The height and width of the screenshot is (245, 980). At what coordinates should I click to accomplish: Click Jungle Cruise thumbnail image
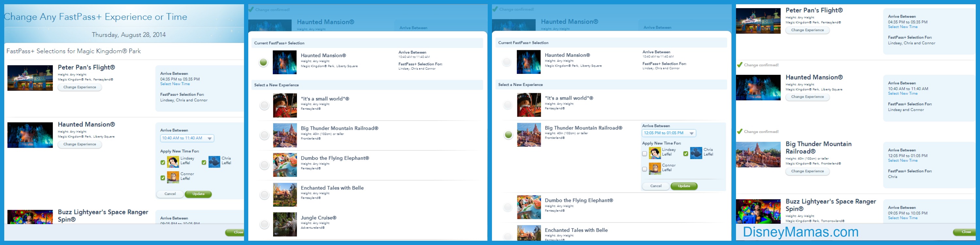[x=285, y=224]
